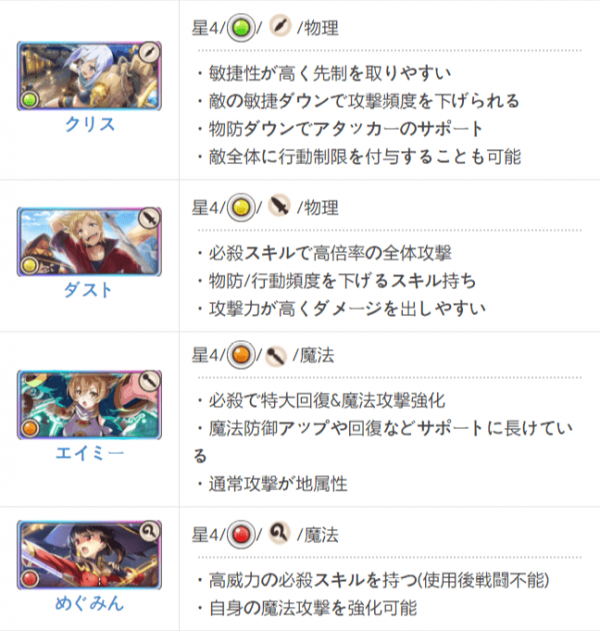This screenshot has width=600, height=631.
Task: Click the staff weapon icon in めぐみん row
Action: coord(280,533)
